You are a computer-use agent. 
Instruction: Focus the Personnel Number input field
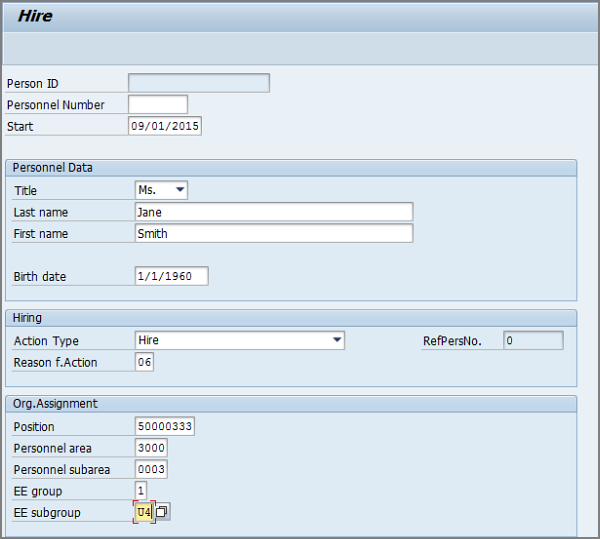(158, 104)
